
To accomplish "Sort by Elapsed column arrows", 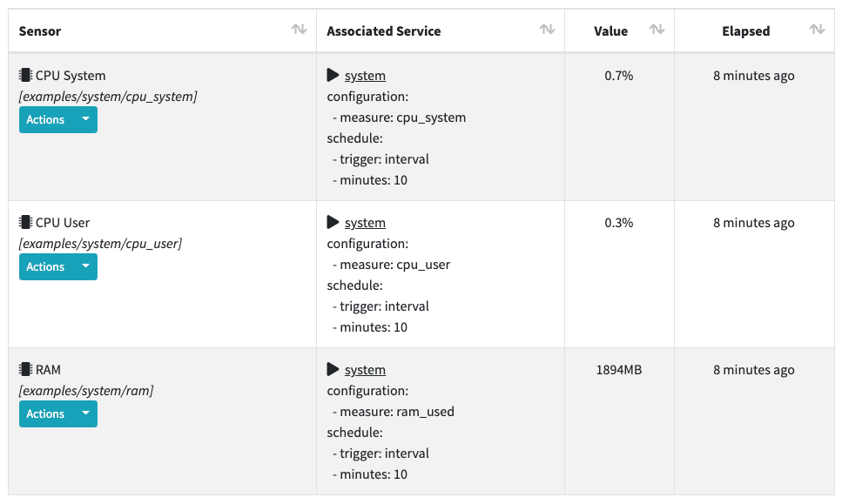I will point(818,29).
